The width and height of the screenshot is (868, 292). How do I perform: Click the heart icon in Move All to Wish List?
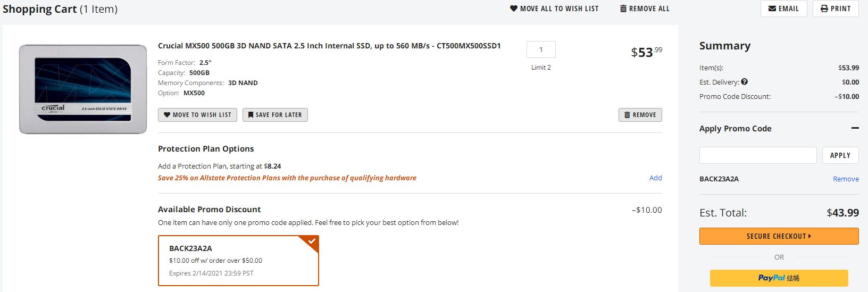point(514,9)
